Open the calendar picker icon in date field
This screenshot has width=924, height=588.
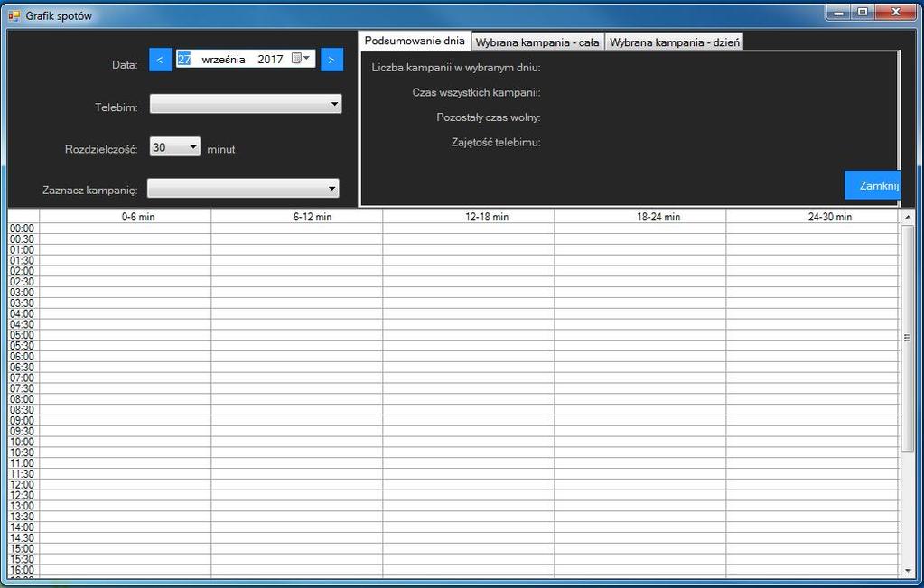[x=301, y=59]
